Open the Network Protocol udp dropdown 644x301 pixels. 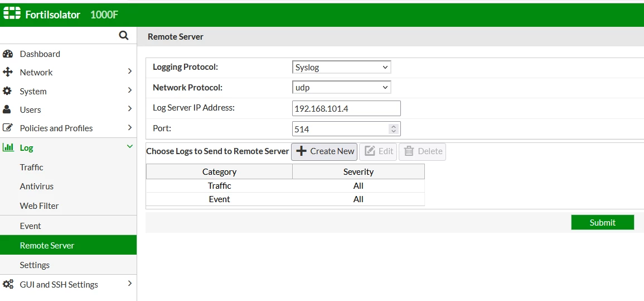click(341, 88)
